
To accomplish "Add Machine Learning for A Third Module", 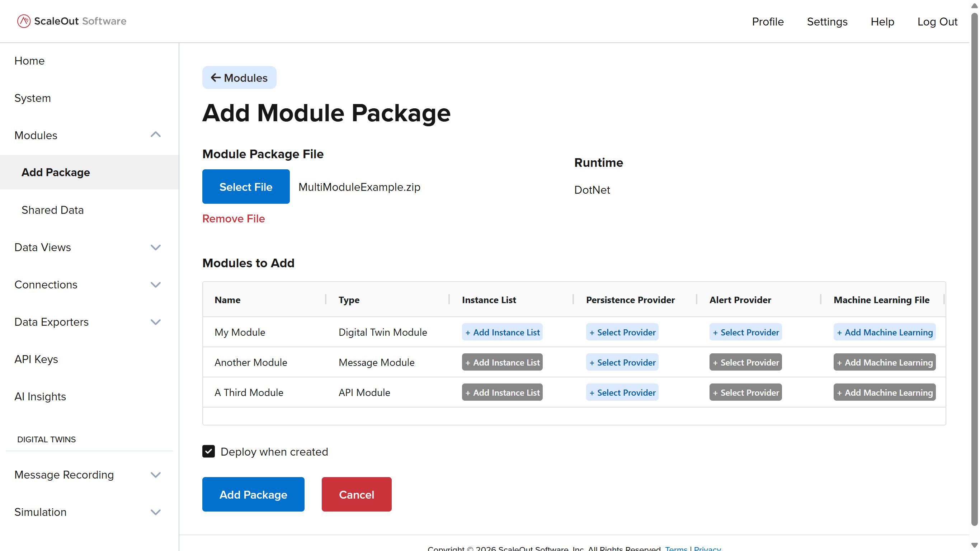I will [x=885, y=392].
